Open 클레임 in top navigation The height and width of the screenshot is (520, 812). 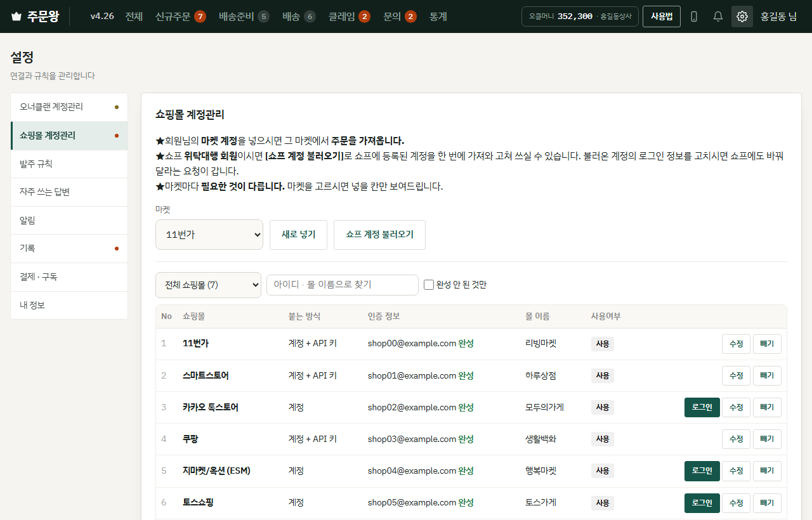[349, 16]
